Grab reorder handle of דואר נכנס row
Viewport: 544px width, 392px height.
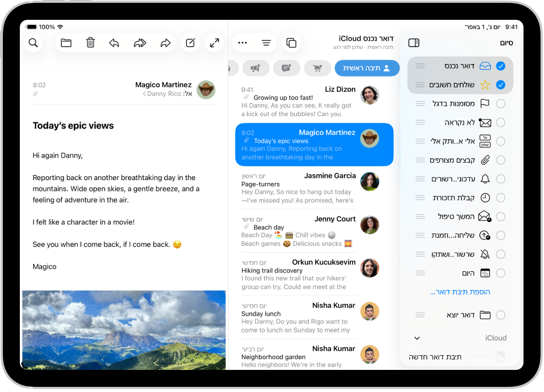pos(420,66)
